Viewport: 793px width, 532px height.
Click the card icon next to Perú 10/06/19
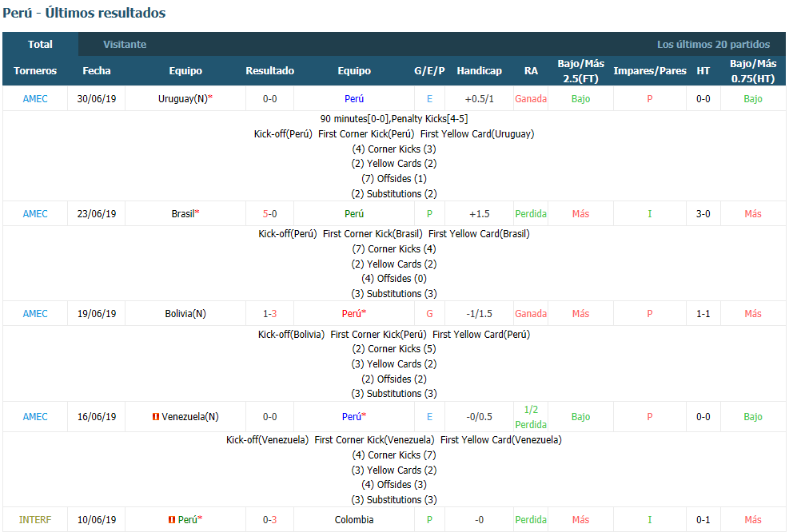coord(172,520)
